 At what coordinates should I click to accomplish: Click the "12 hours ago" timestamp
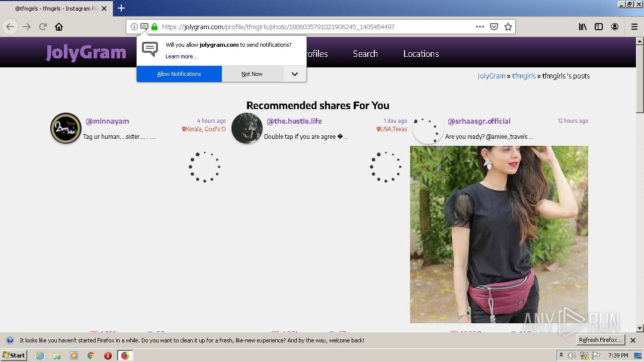573,121
